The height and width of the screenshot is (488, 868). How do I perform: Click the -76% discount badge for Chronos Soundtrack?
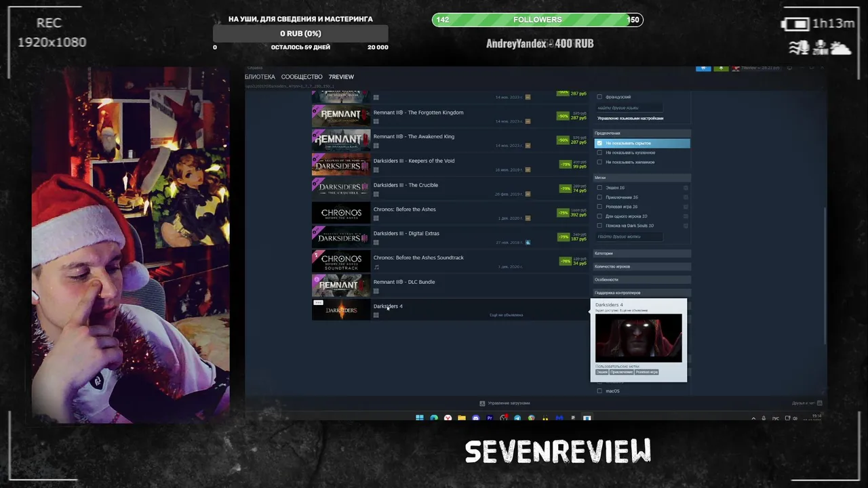coord(565,261)
